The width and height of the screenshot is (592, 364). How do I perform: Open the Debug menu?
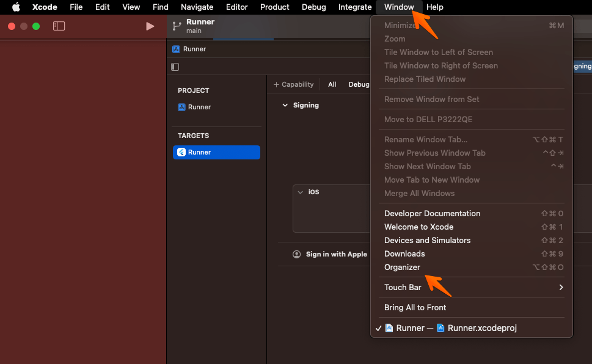click(x=314, y=7)
